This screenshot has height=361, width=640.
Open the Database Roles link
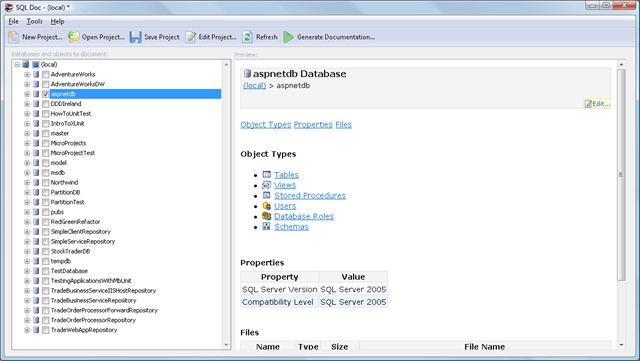(x=304, y=216)
